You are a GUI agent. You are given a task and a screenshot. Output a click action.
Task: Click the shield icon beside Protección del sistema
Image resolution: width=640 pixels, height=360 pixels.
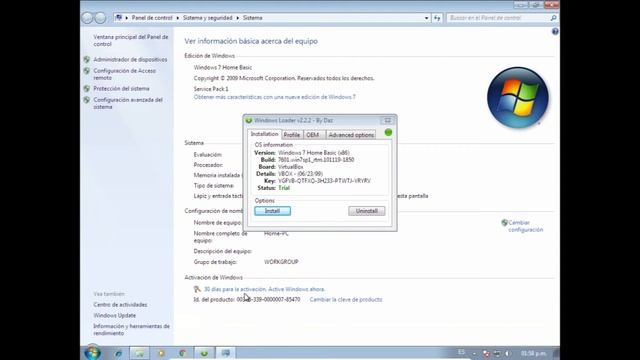[87, 89]
